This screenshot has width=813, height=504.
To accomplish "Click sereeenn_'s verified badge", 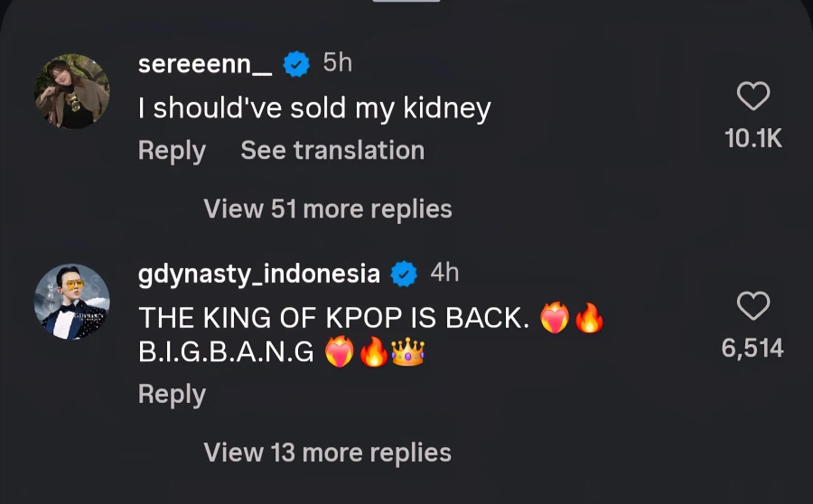I will [x=296, y=63].
